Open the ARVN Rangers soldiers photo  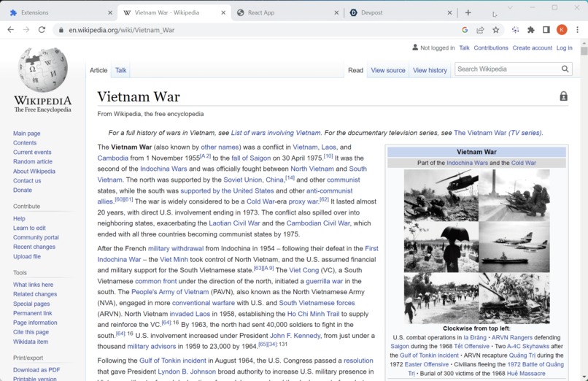tap(514, 195)
